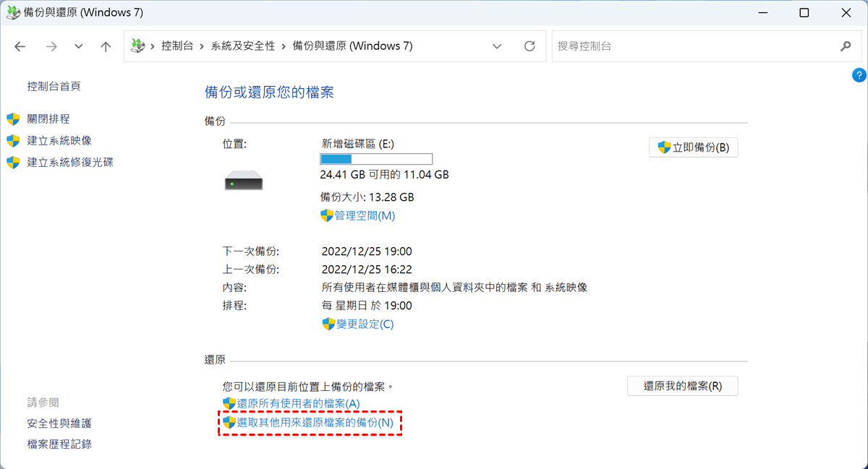Click the 還原我的檔案(R) button

683,386
